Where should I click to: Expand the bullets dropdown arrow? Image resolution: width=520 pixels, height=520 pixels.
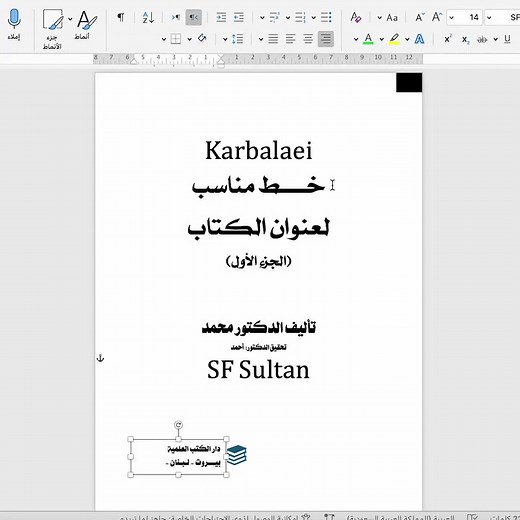tap(314, 18)
